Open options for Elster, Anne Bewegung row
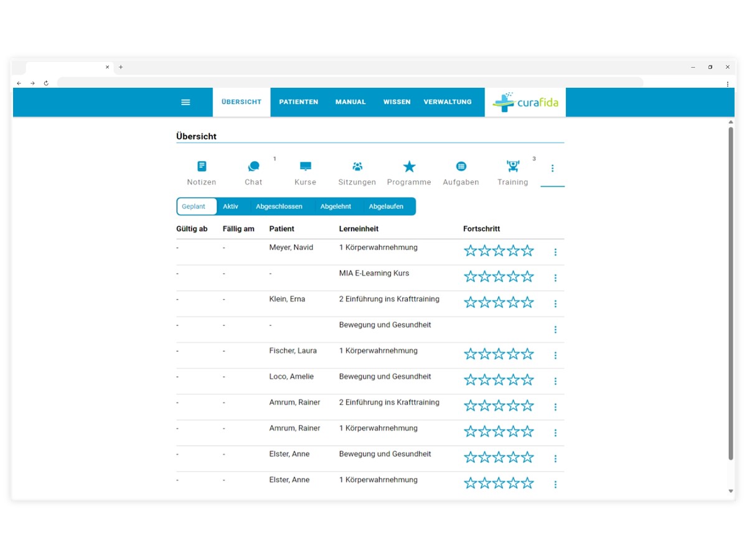Image resolution: width=747 pixels, height=560 pixels. point(555,459)
